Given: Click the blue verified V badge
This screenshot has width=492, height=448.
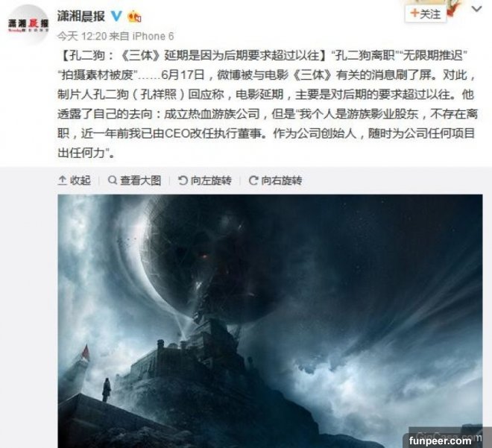Looking at the screenshot, I should click(x=116, y=16).
